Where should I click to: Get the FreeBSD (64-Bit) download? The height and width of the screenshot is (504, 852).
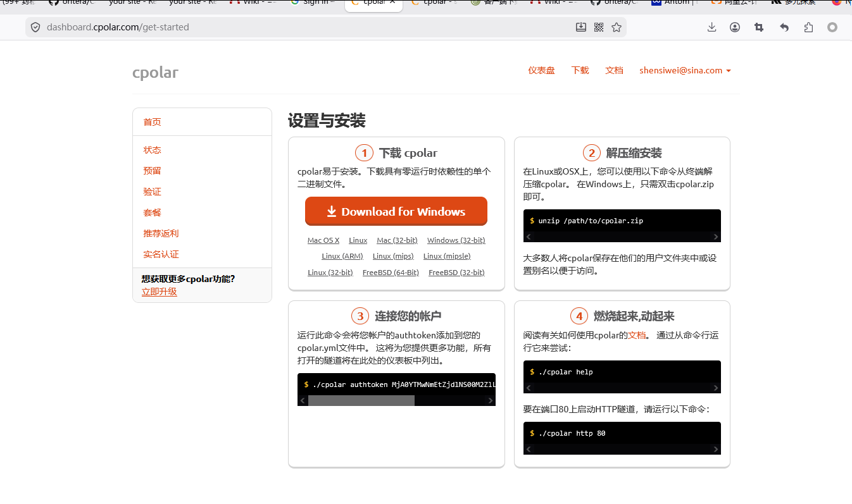click(391, 273)
